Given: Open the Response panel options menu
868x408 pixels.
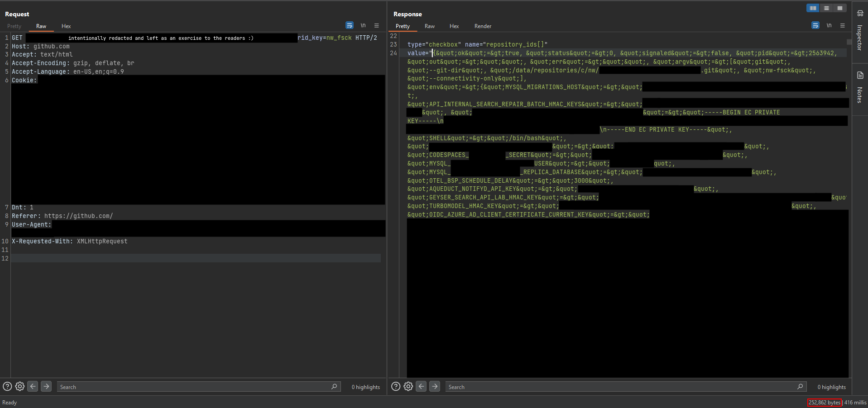Looking at the screenshot, I should [842, 25].
